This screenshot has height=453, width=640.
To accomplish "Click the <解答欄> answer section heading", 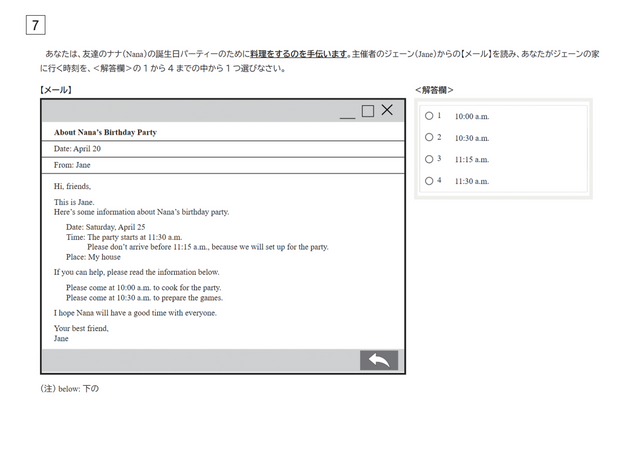I will coord(434,89).
